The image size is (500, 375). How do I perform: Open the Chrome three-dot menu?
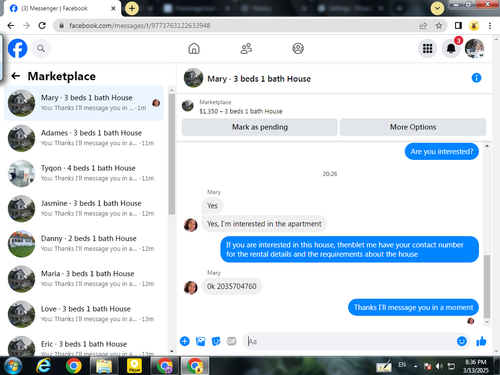click(490, 25)
